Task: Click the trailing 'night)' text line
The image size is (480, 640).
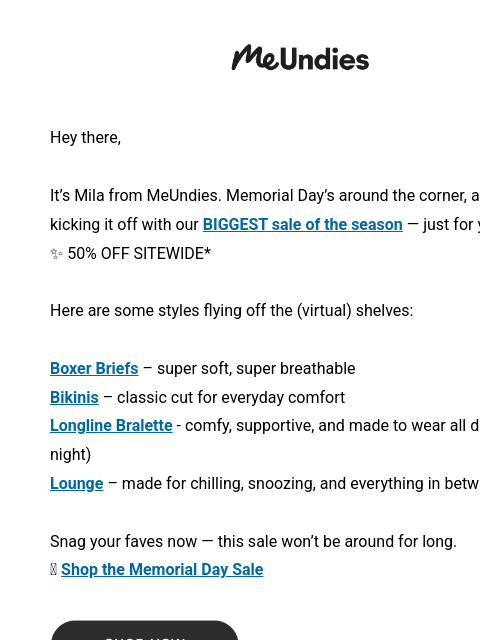Action: point(70,455)
